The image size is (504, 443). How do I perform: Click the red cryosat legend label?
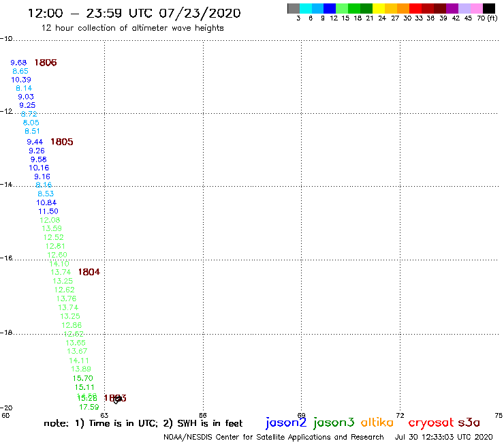431,423
